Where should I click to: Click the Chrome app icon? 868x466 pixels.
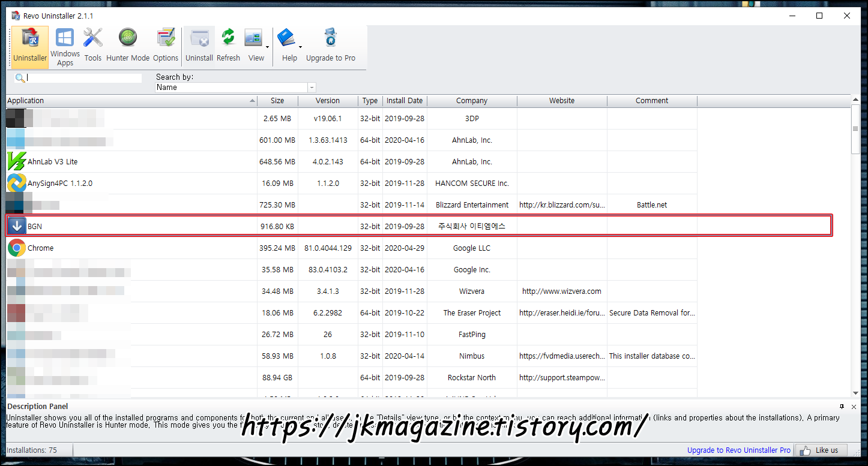click(16, 248)
